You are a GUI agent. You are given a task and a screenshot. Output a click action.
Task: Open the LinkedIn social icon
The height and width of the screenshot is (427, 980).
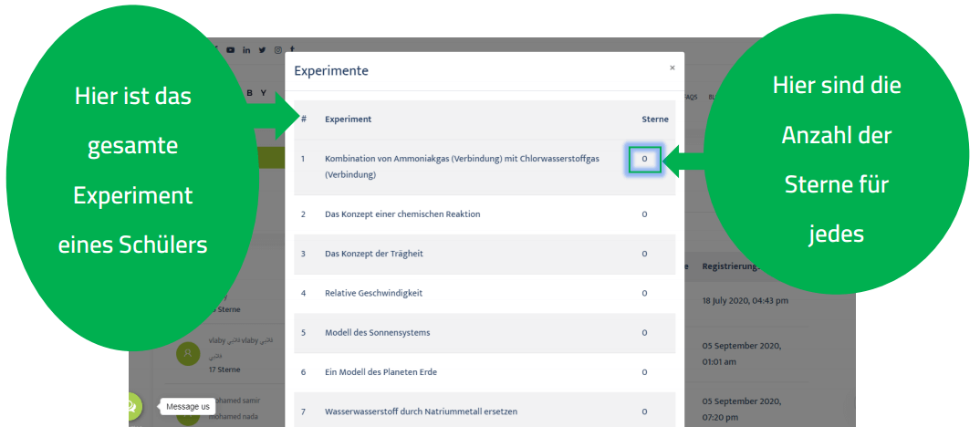pos(246,49)
